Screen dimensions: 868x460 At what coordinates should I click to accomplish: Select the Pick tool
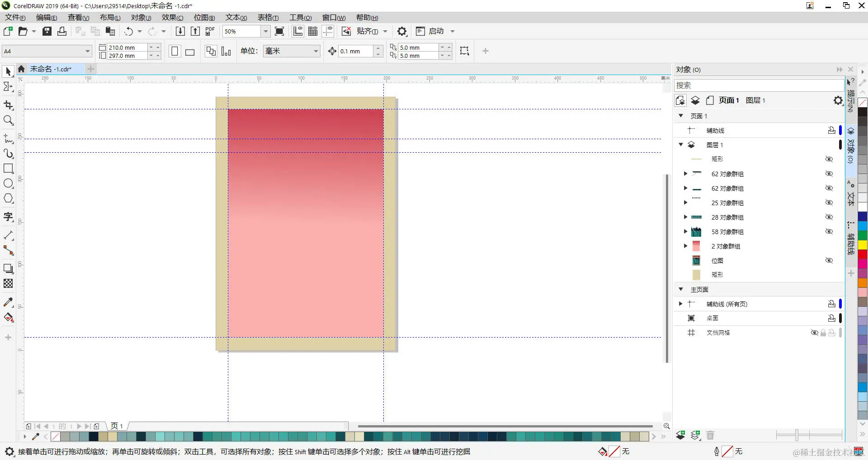pos(8,71)
